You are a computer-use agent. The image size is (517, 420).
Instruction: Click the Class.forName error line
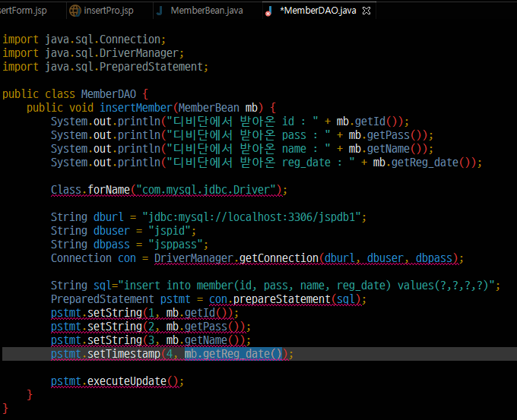[x=169, y=190]
